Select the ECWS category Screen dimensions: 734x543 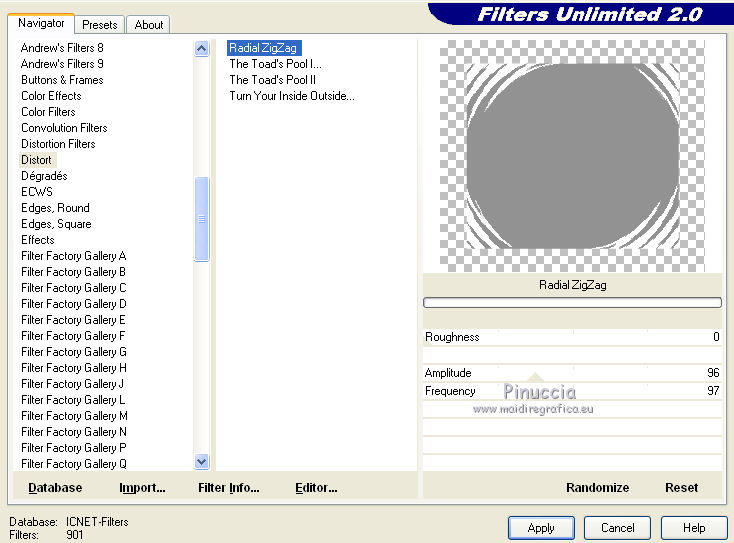[37, 191]
